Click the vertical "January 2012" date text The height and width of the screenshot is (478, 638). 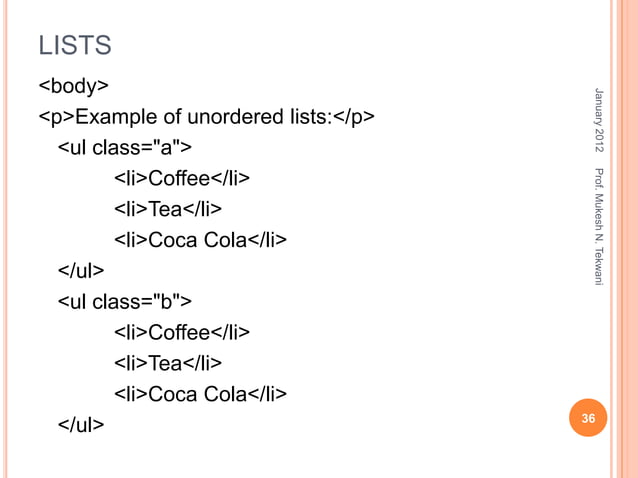tap(598, 120)
